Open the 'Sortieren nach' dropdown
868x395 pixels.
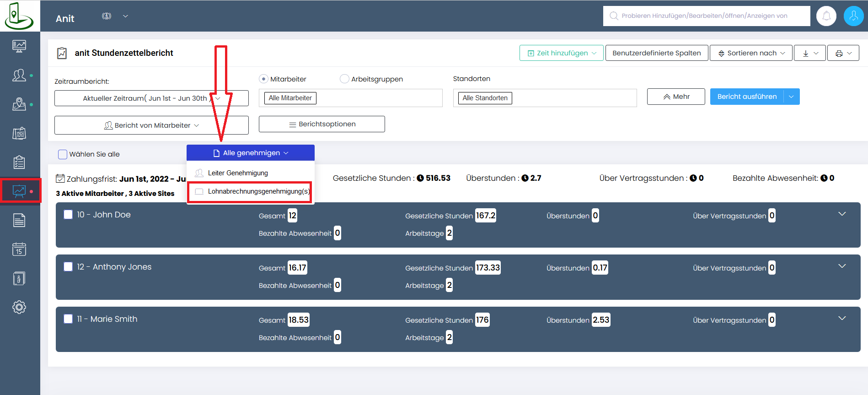(x=751, y=53)
